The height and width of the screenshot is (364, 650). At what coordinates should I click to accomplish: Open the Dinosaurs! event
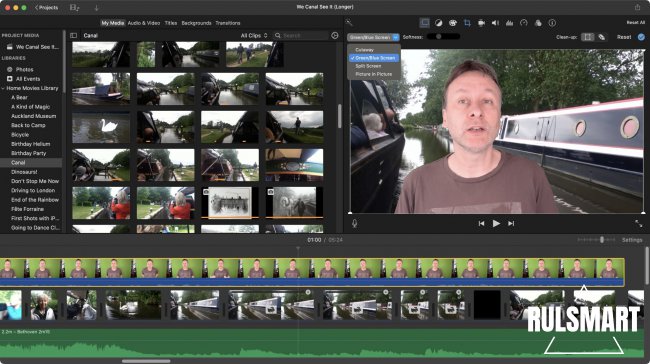[24, 172]
